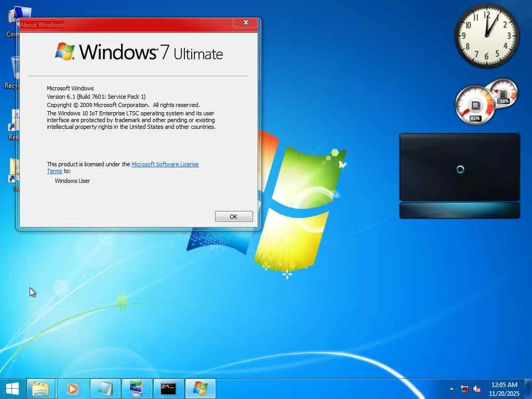
Task: Open the Notepad taskbar icon
Action: (x=105, y=389)
